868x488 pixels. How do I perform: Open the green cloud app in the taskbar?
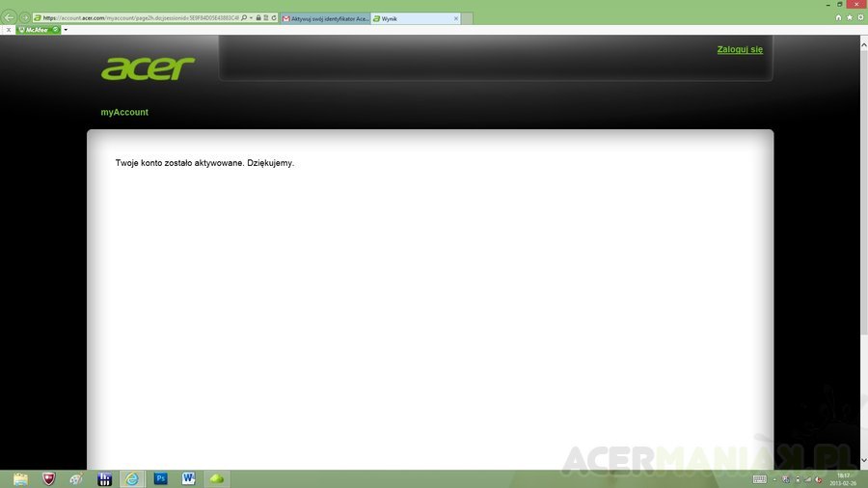pyautogui.click(x=216, y=478)
